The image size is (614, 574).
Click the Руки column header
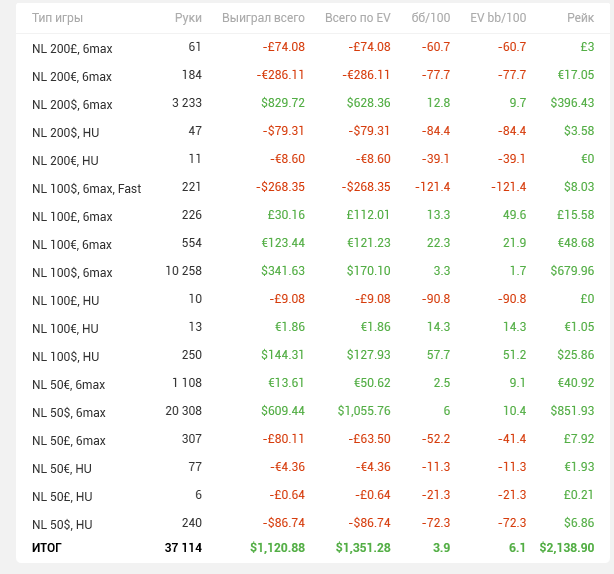pos(187,18)
